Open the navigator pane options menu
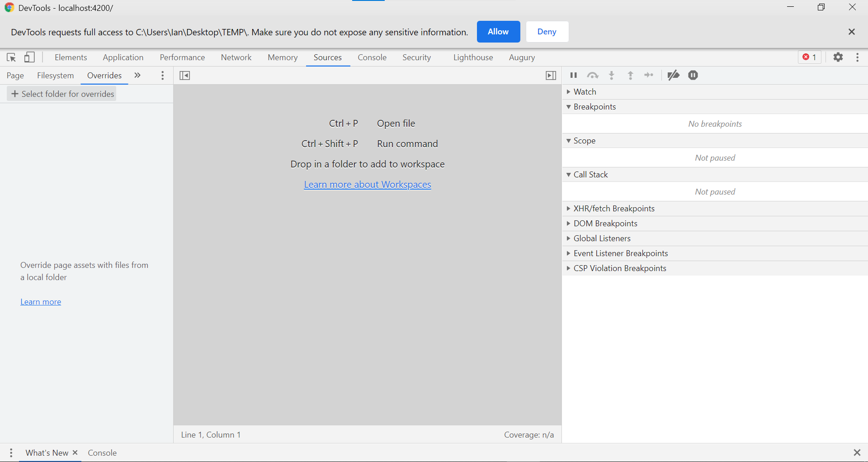Screen dimensions: 868x462 (x=163, y=76)
